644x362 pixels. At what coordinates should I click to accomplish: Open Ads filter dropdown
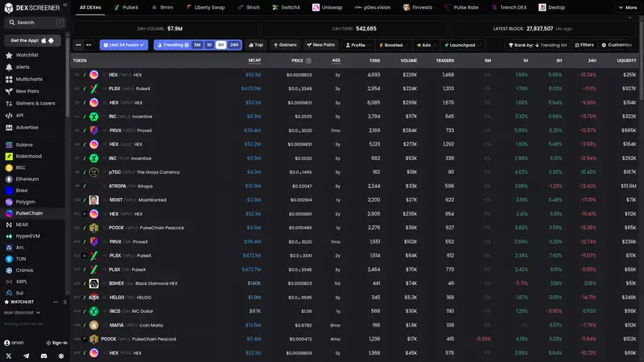click(426, 45)
